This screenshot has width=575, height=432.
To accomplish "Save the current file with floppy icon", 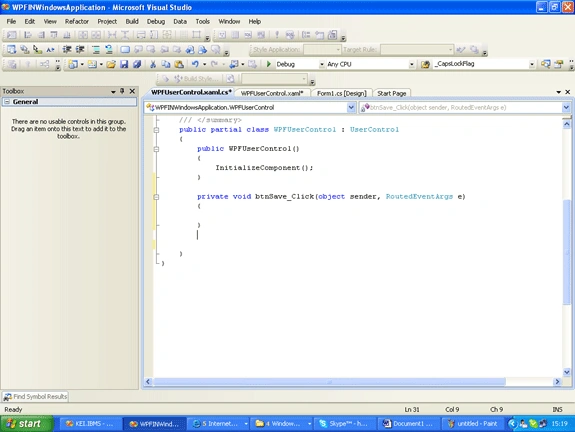I will [124, 64].
